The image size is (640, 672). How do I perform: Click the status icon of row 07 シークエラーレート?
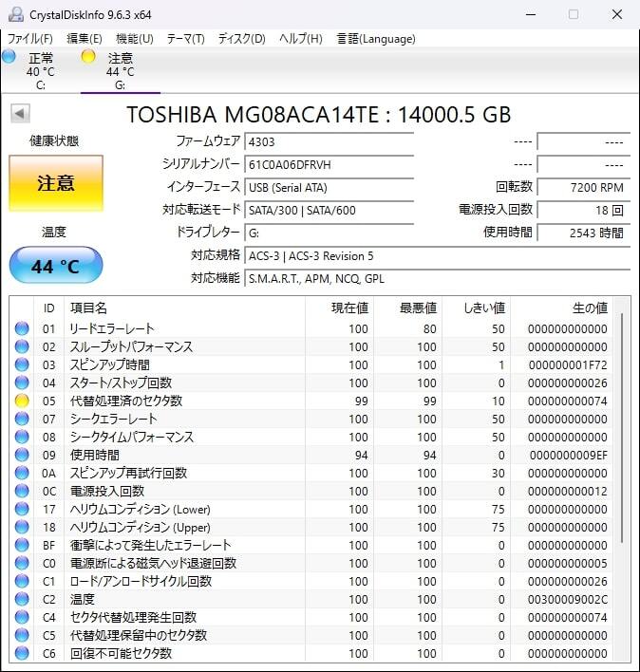(22, 419)
